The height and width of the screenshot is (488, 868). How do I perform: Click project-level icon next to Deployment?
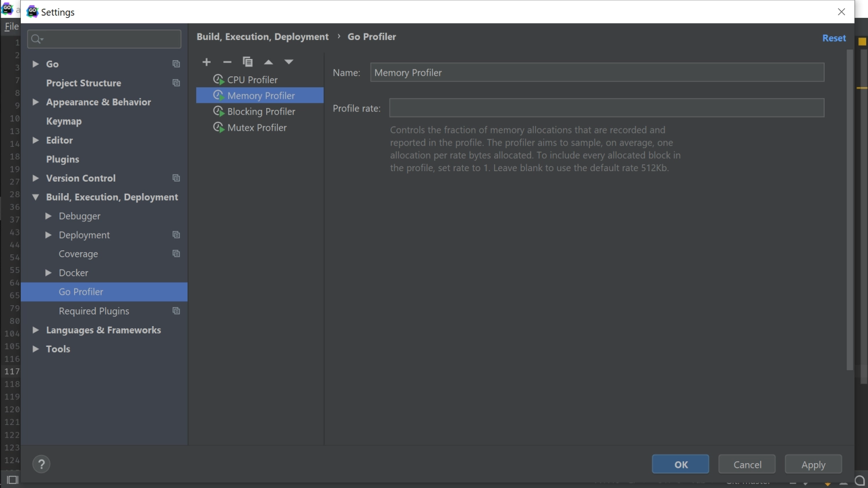pyautogui.click(x=176, y=235)
